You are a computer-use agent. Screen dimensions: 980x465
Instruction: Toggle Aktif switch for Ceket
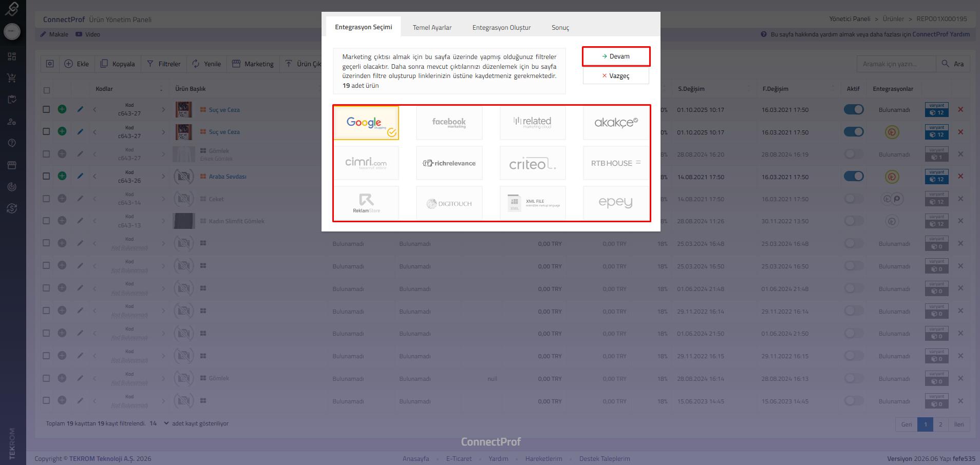[854, 198]
